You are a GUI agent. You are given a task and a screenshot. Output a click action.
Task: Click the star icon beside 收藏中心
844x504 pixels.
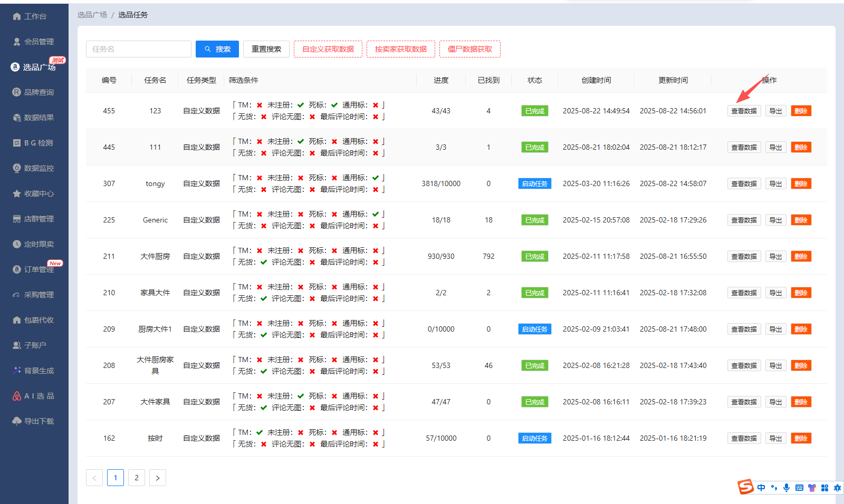17,193
